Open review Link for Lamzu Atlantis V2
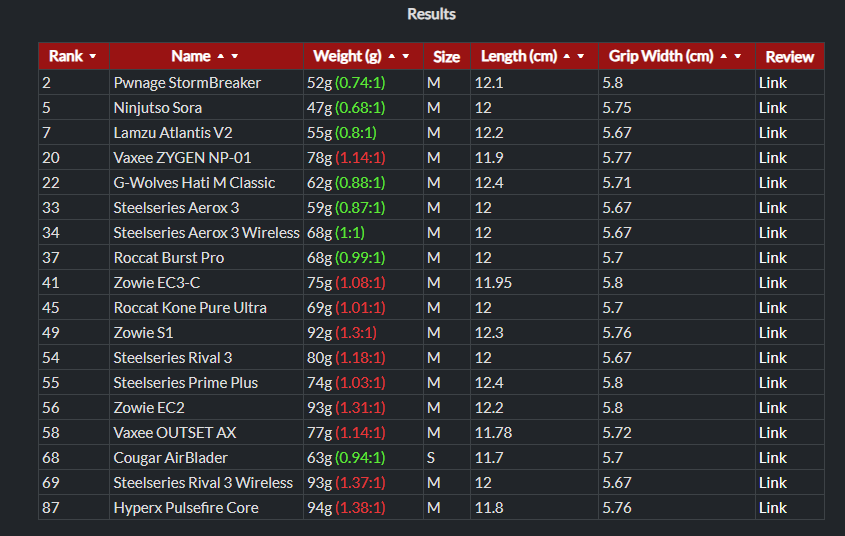This screenshot has width=845, height=536. click(773, 133)
